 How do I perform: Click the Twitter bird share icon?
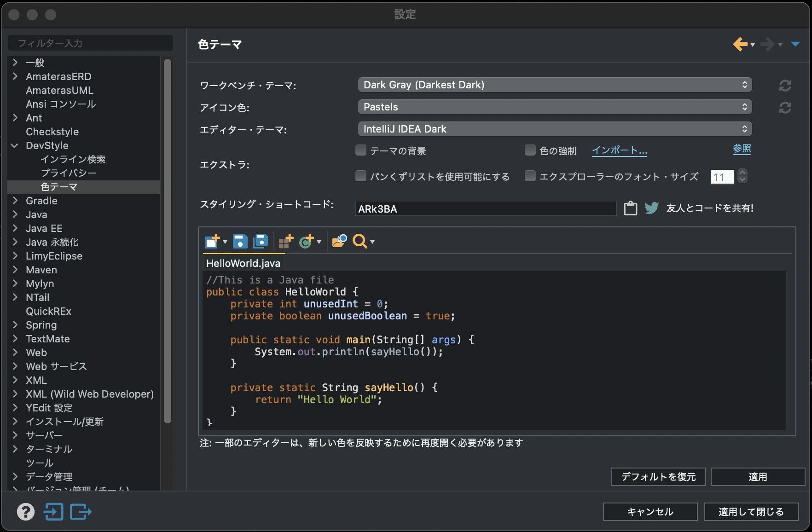[651, 208]
